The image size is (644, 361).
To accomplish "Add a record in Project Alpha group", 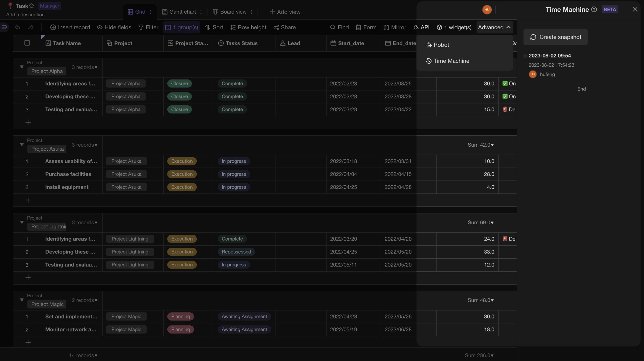I will [28, 123].
